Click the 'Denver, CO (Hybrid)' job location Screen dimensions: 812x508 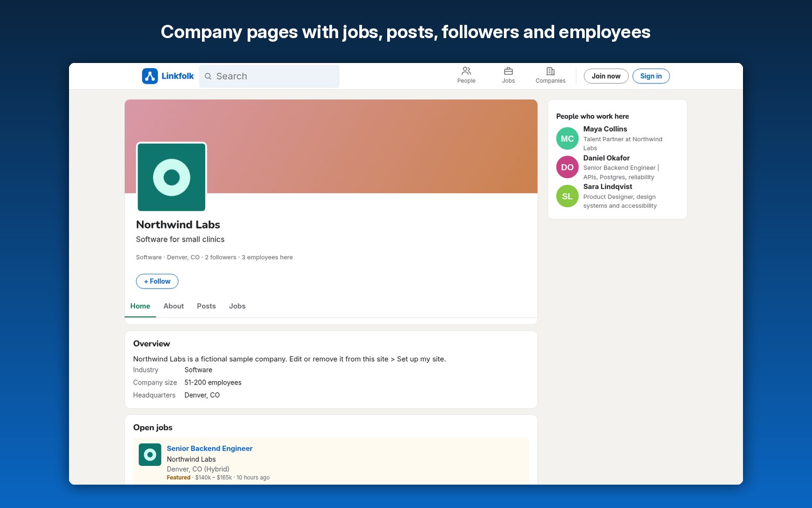coord(198,469)
